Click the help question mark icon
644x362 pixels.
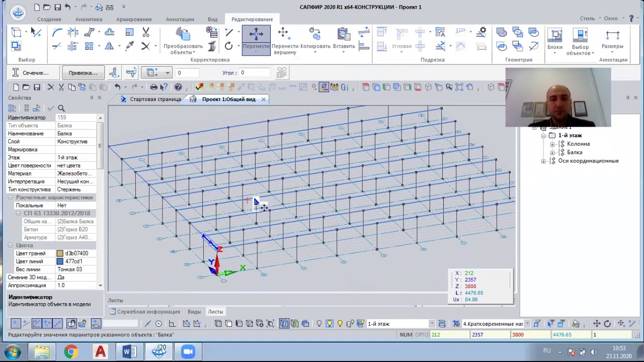pos(178,87)
